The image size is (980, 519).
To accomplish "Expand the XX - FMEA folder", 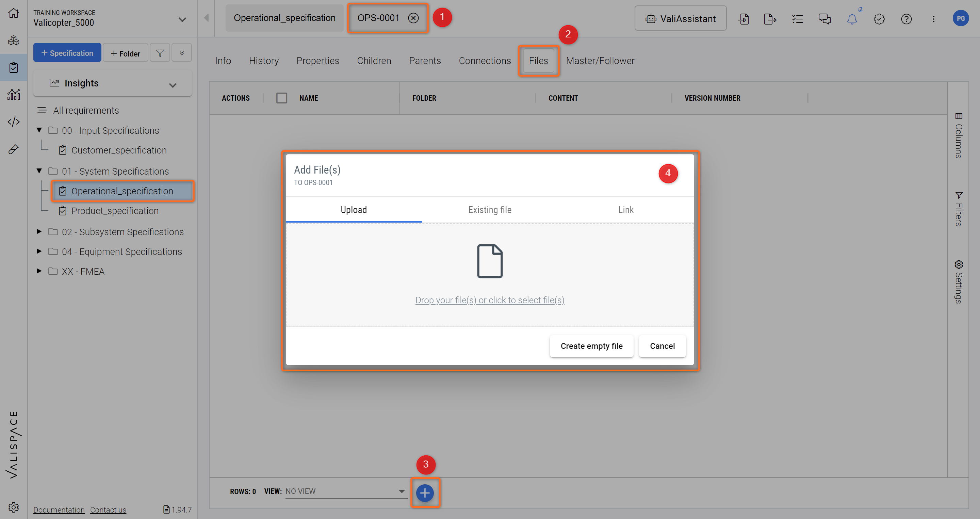I will tap(39, 271).
